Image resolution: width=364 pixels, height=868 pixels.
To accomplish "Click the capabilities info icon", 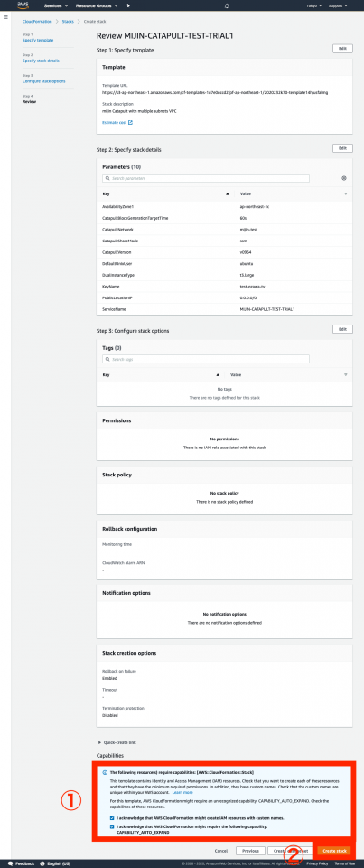I will point(105,771).
